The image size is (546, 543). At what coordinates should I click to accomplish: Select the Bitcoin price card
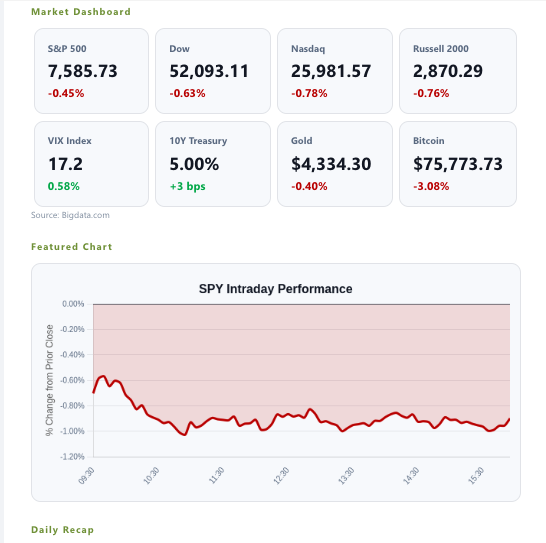tap(458, 164)
